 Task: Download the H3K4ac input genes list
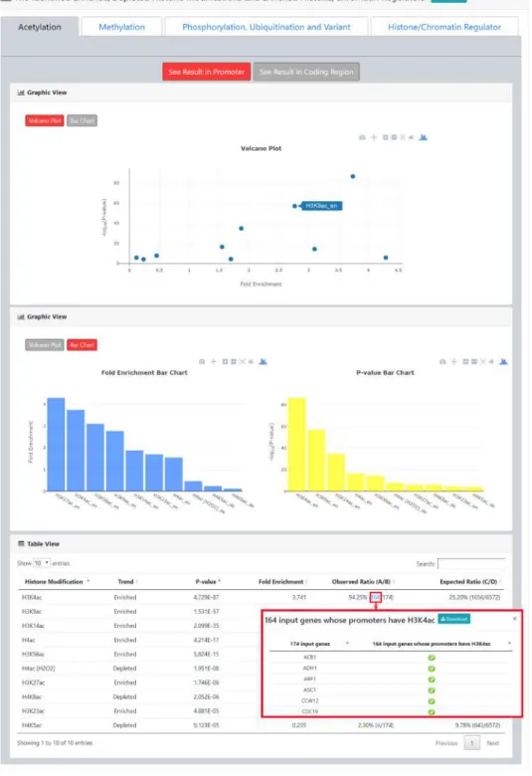pyautogui.click(x=453, y=619)
